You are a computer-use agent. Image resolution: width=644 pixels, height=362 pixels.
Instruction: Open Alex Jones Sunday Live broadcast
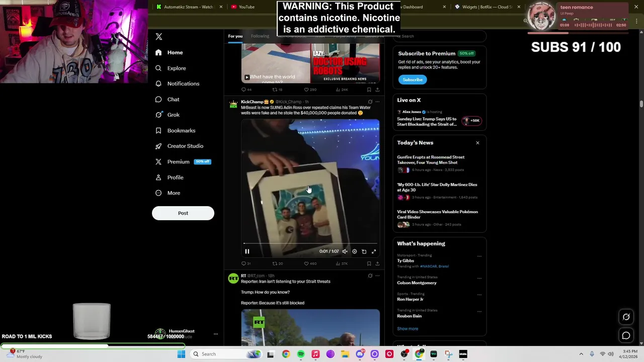click(x=439, y=119)
